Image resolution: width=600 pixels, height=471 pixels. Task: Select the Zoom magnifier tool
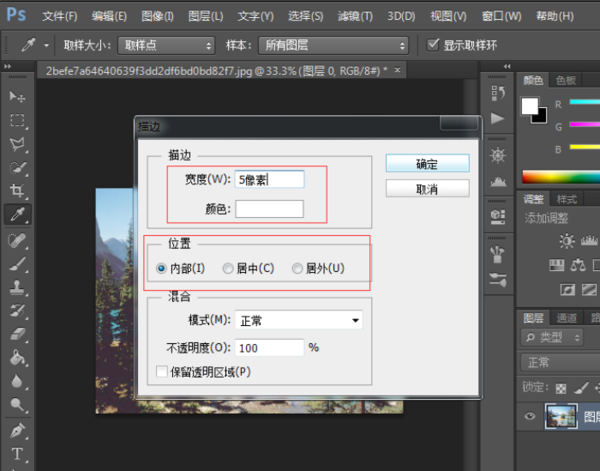pyautogui.click(x=17, y=404)
